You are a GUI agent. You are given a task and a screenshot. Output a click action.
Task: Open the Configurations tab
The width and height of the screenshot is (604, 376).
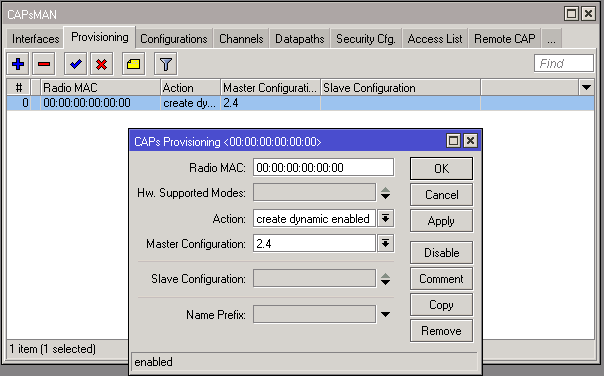pyautogui.click(x=174, y=39)
